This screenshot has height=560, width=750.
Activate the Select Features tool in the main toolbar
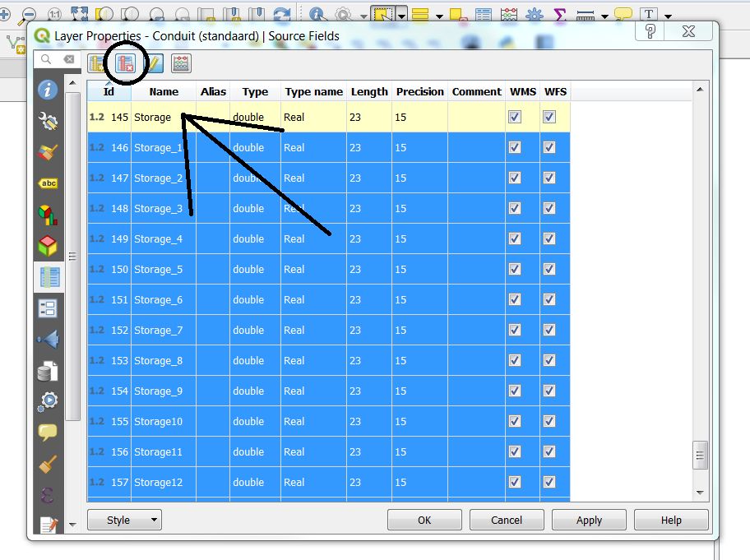[x=383, y=14]
